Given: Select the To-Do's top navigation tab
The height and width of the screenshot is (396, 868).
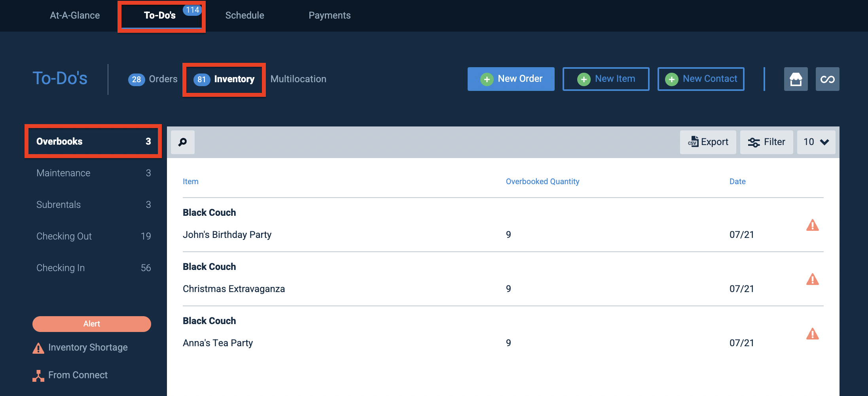Looking at the screenshot, I should [160, 15].
